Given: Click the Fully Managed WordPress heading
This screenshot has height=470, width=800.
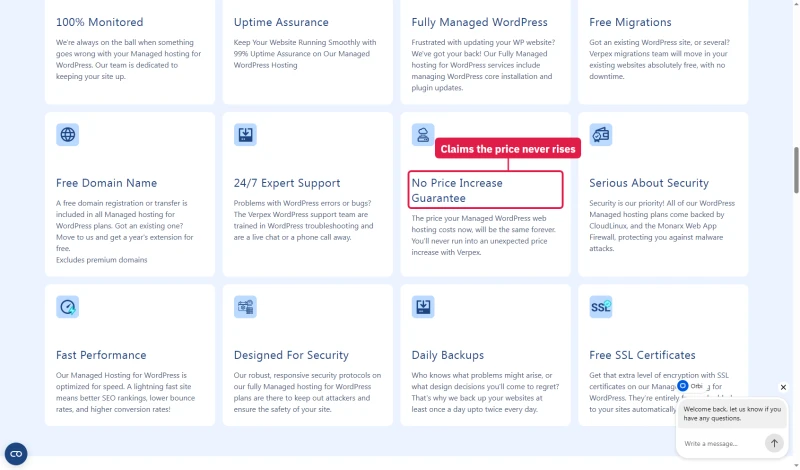Looking at the screenshot, I should pyautogui.click(x=480, y=22).
